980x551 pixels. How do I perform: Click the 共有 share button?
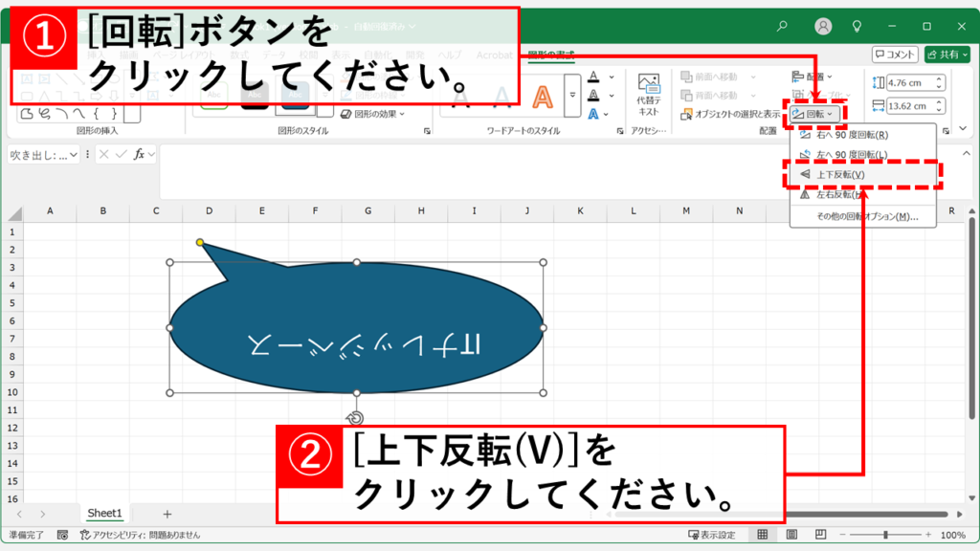click(947, 55)
